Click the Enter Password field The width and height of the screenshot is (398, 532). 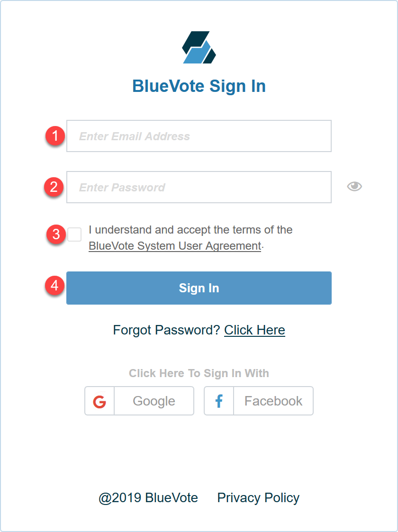(199, 187)
